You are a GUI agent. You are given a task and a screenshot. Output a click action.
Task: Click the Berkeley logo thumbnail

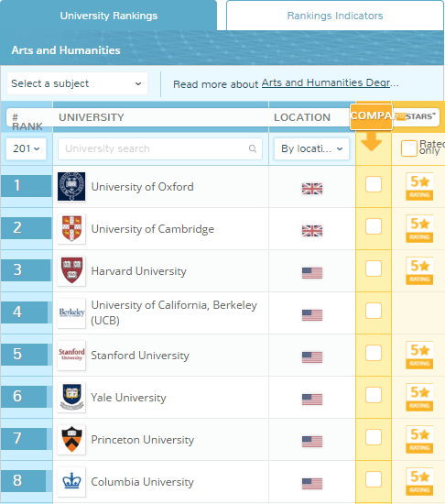tap(71, 312)
